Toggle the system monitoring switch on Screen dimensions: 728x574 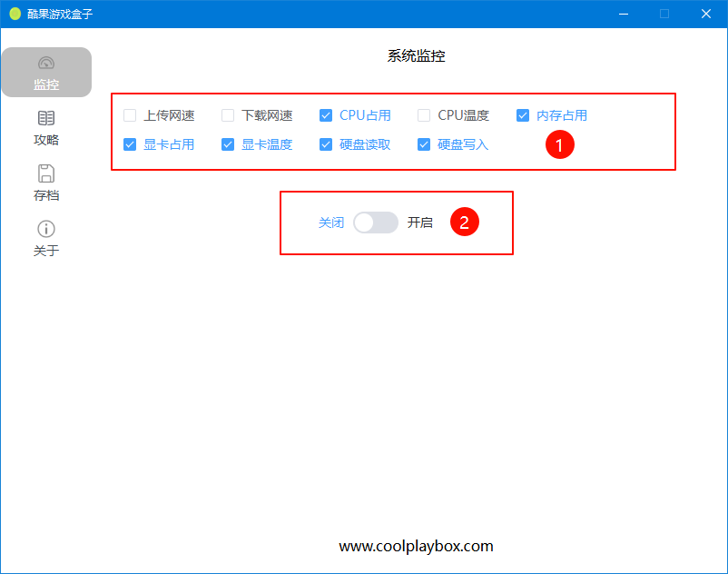click(x=376, y=223)
